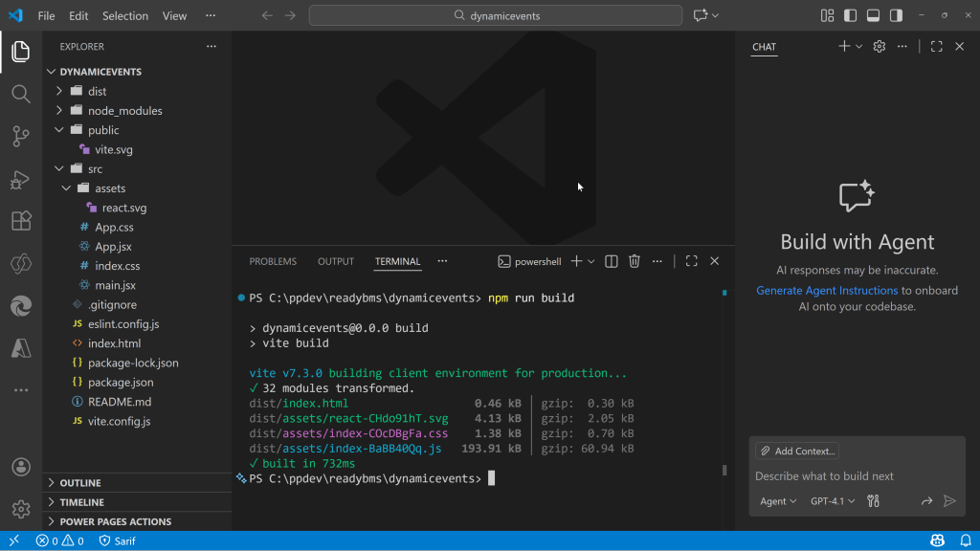Open Run and Debug view
Screen dimensions: 980x551
tap(20, 179)
